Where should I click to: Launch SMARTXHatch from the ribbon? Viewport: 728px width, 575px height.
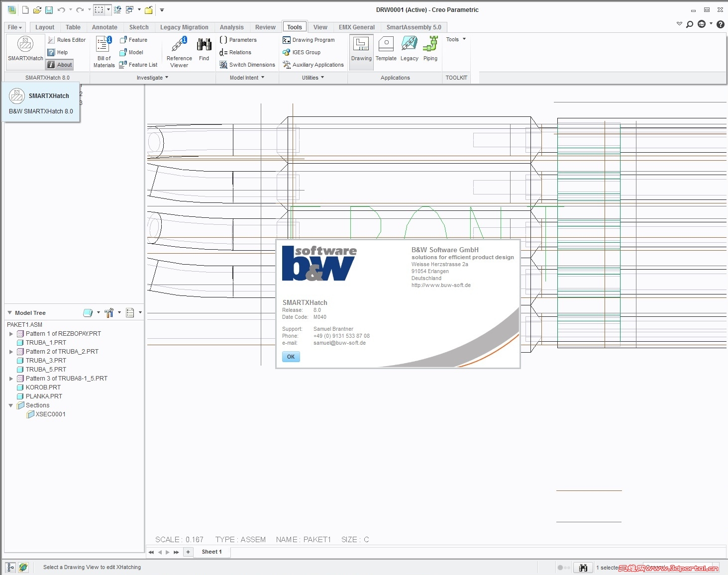coord(25,49)
